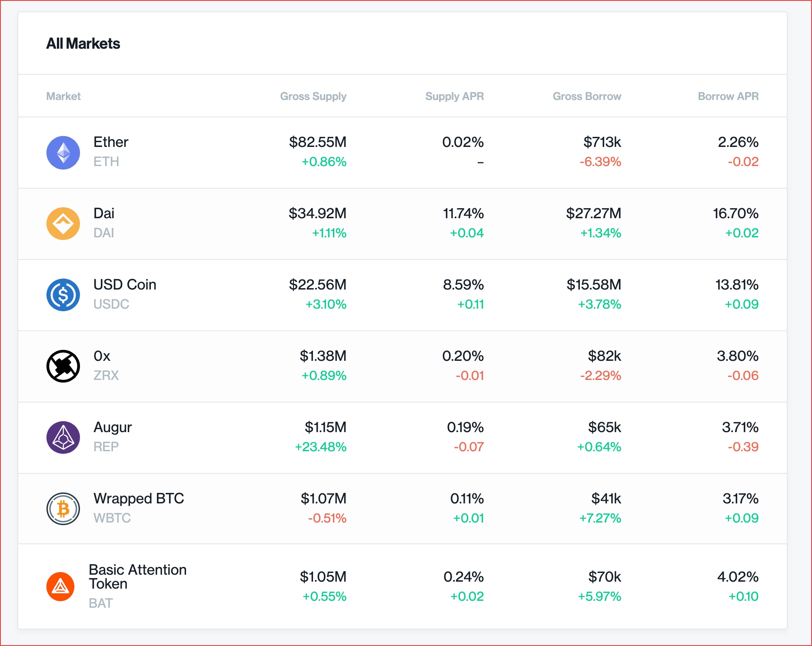Open the USD Coin market link
The height and width of the screenshot is (646, 812).
pos(125,285)
